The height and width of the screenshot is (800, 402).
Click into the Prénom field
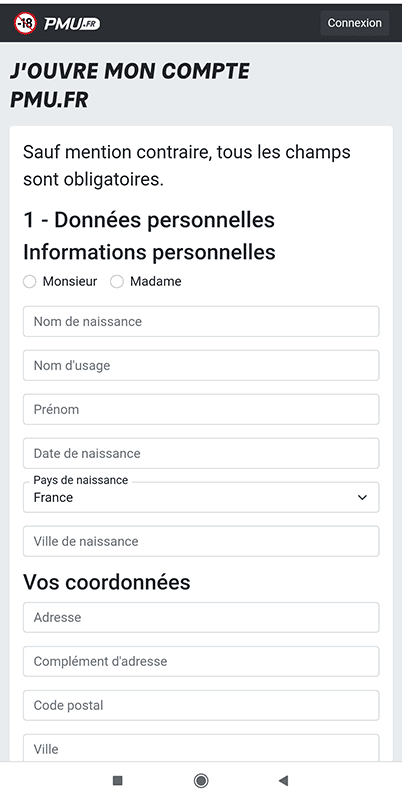click(x=201, y=409)
